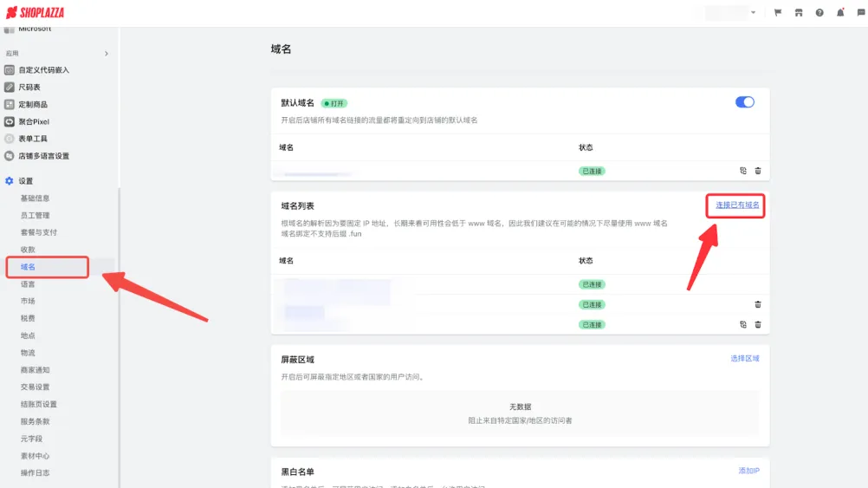Open the 尺码表 app label
The width and height of the screenshot is (868, 488).
[x=29, y=87]
